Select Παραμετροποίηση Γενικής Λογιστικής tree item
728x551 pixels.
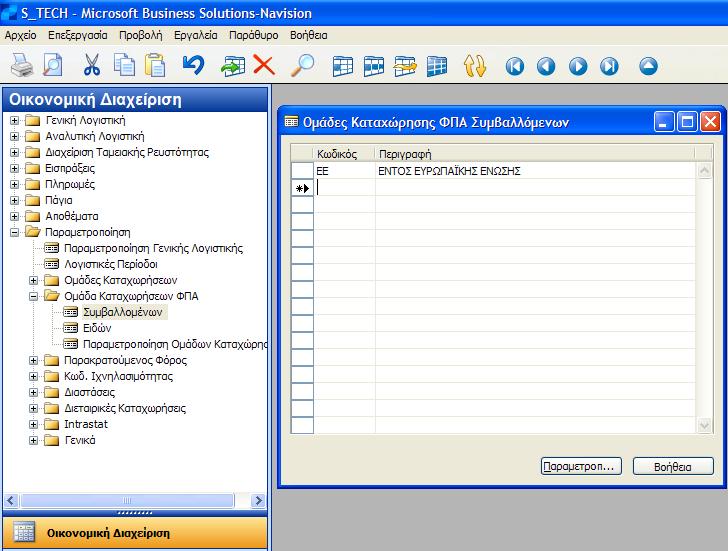[x=153, y=248]
